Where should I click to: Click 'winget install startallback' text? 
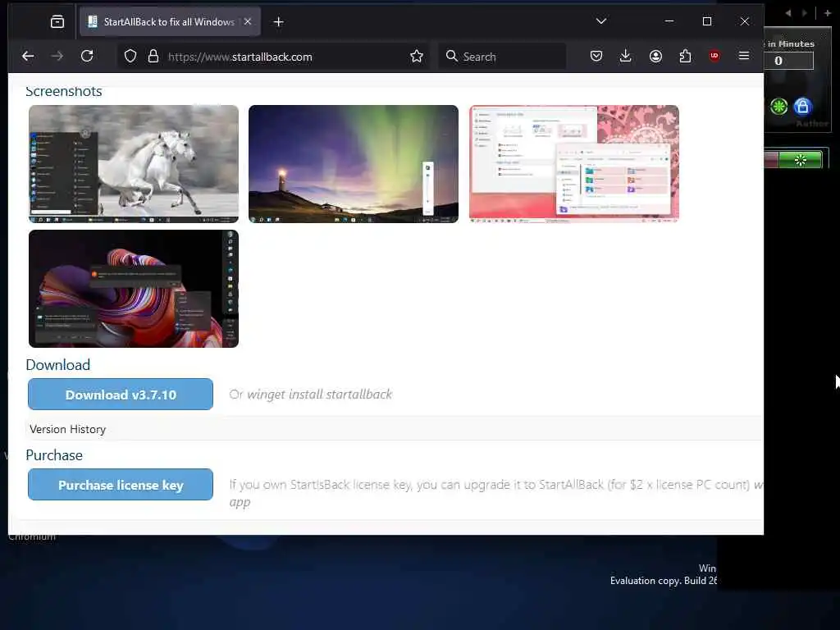pyautogui.click(x=319, y=395)
